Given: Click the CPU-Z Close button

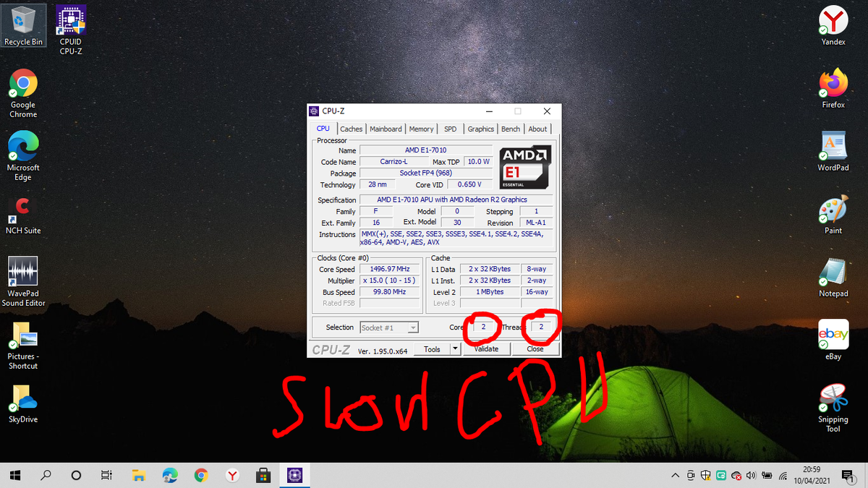Looking at the screenshot, I should click(535, 349).
